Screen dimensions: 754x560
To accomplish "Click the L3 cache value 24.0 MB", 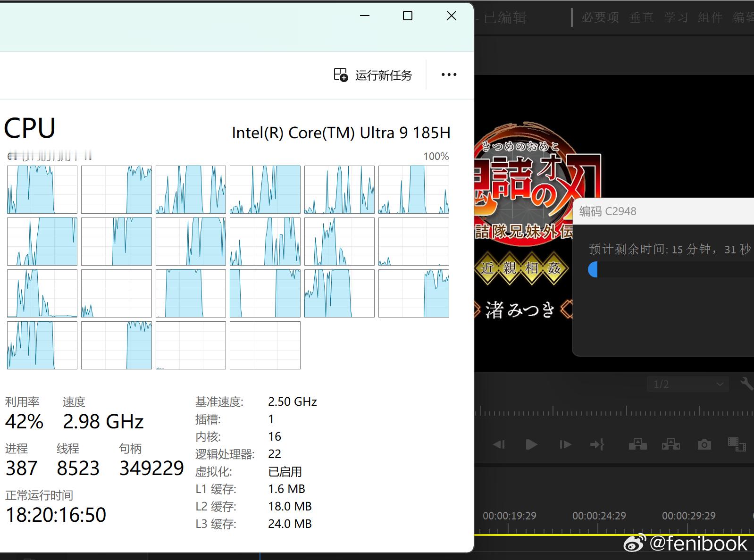I will coord(290,524).
